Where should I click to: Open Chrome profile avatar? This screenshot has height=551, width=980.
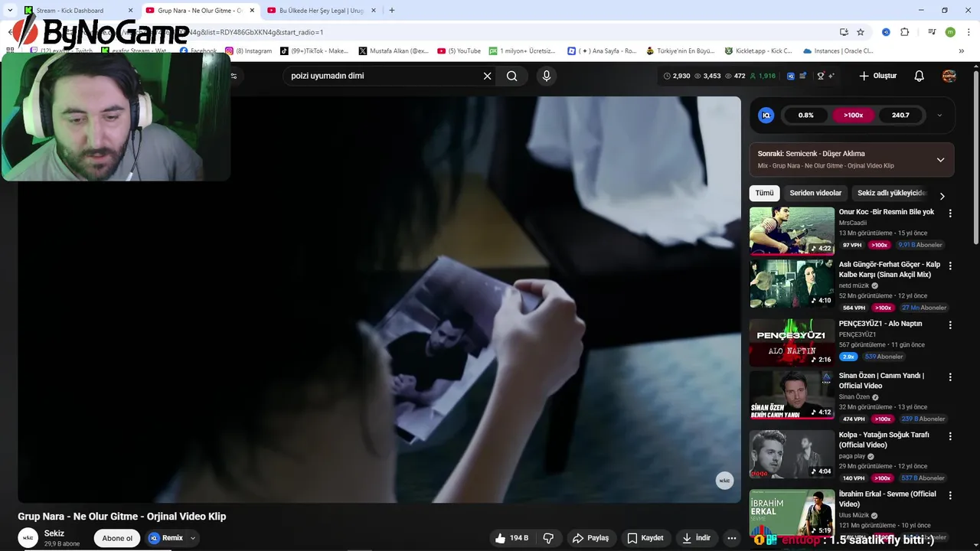click(950, 32)
